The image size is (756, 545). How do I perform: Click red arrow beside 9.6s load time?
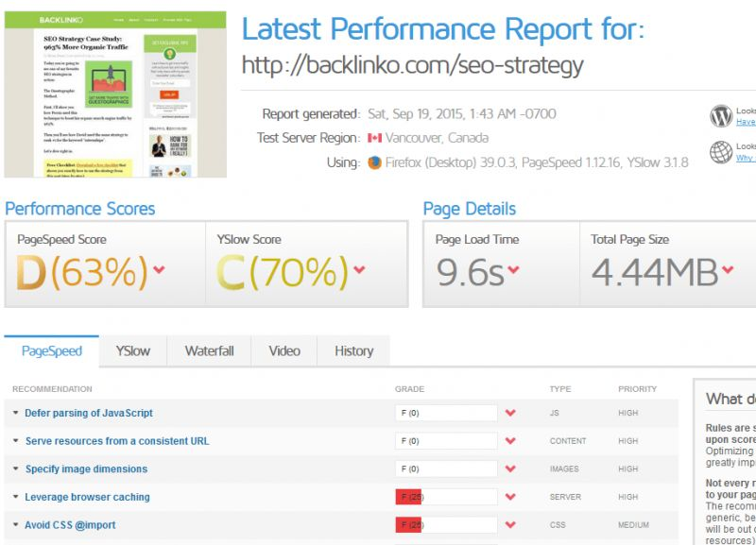click(x=513, y=269)
